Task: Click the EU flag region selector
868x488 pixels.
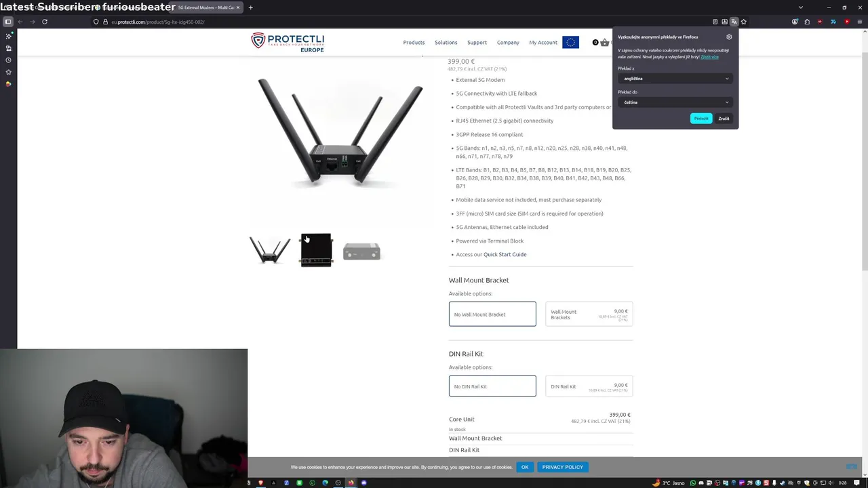Action: click(x=570, y=42)
